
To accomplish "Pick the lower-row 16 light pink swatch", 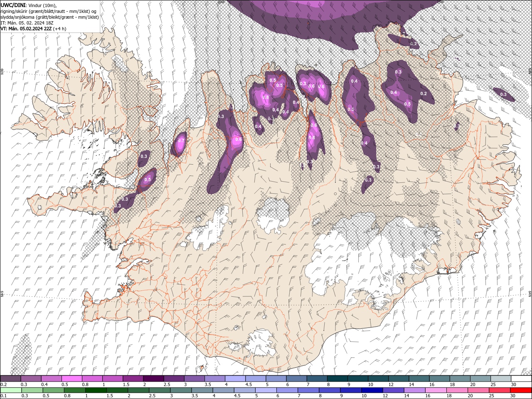I will click(436, 390).
